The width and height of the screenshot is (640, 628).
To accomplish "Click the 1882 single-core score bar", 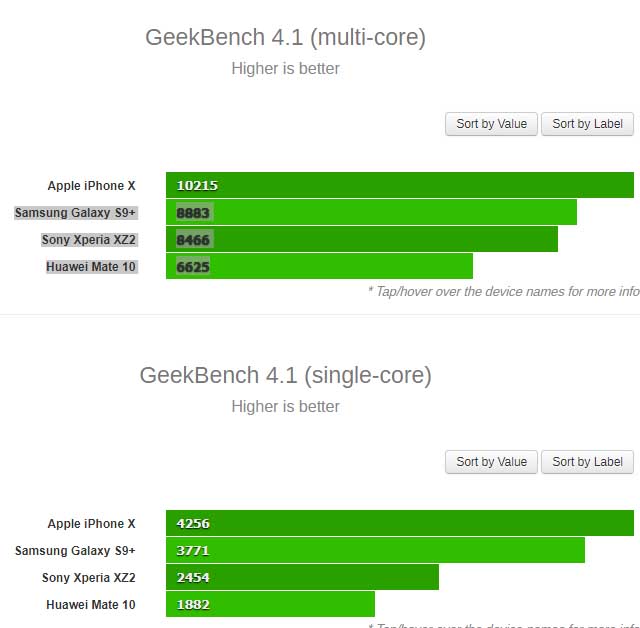I will [270, 604].
